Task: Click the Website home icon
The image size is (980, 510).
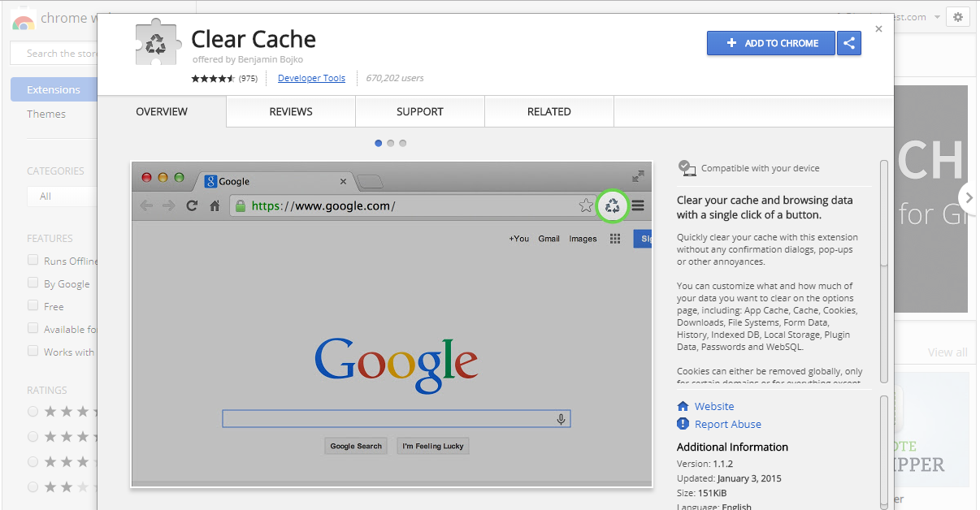Action: [x=683, y=406]
